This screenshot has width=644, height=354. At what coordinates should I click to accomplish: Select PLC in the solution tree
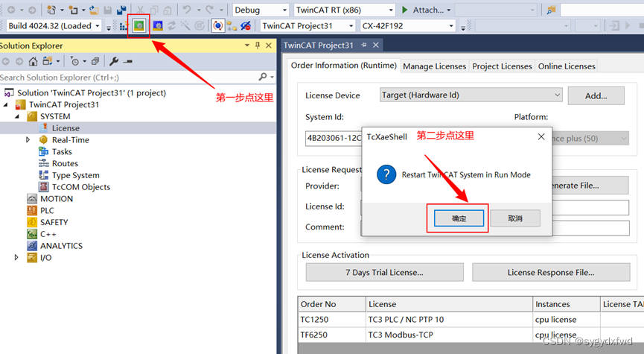click(47, 210)
